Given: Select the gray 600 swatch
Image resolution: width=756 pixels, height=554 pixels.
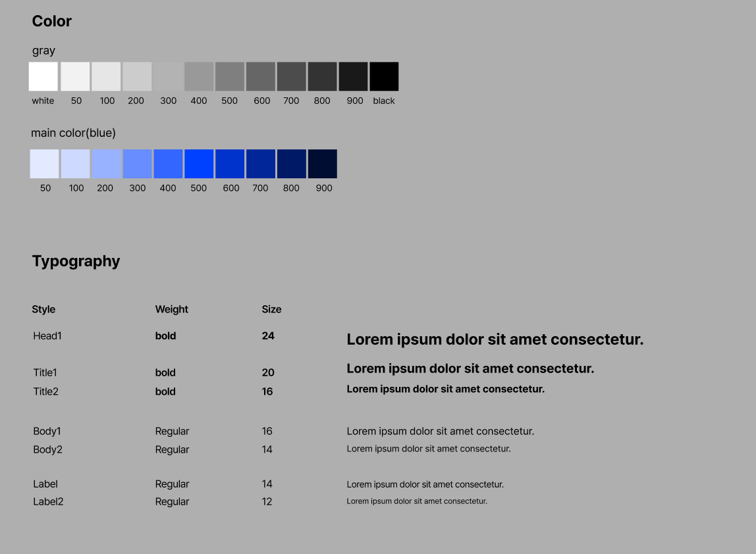Looking at the screenshot, I should [x=260, y=76].
